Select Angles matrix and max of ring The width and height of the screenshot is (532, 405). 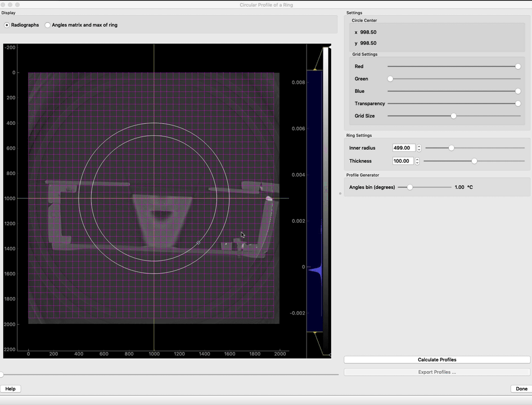tap(48, 25)
